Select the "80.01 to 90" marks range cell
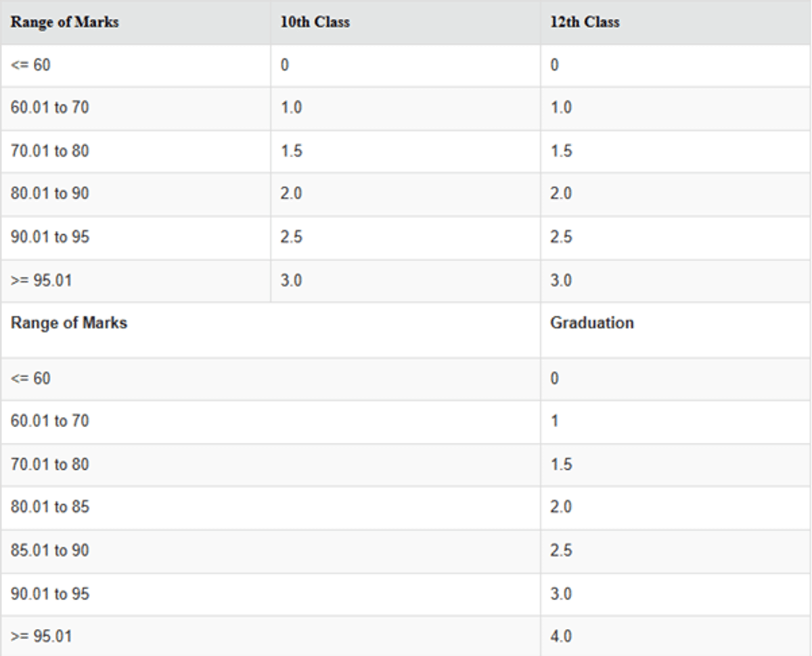The image size is (812, 656). [49, 194]
